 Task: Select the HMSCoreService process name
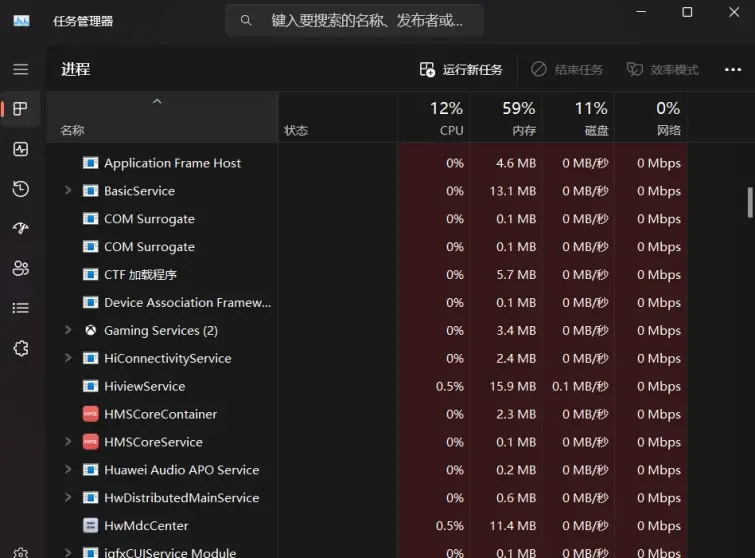coord(153,442)
